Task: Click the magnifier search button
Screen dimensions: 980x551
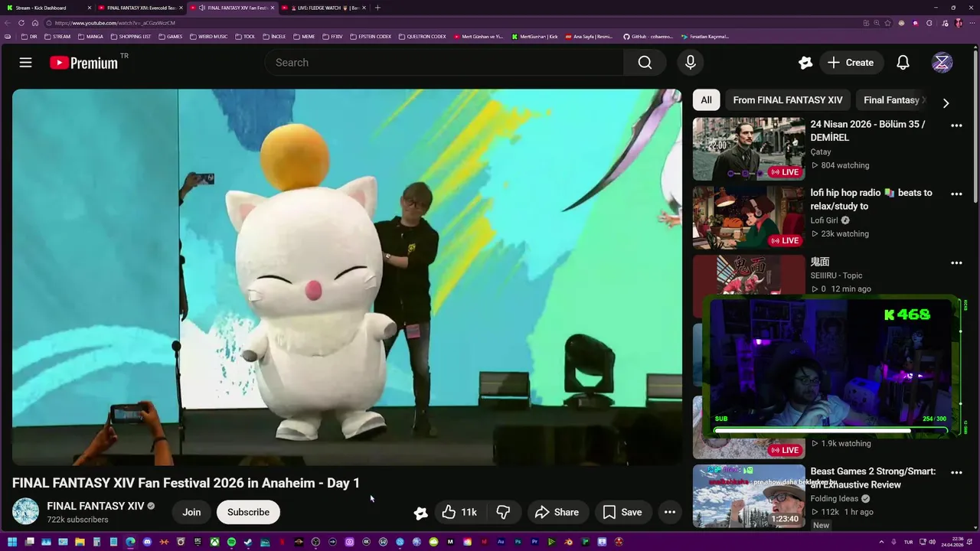Action: (645, 63)
